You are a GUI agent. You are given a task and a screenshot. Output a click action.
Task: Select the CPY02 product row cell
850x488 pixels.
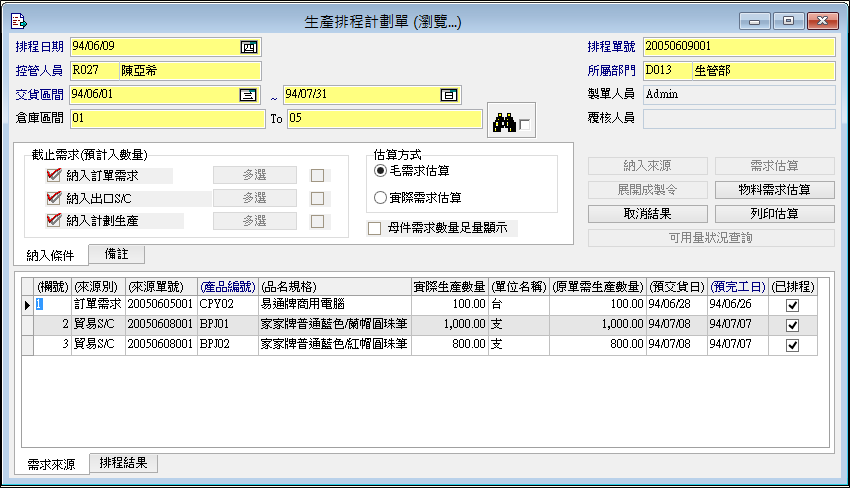tap(226, 304)
